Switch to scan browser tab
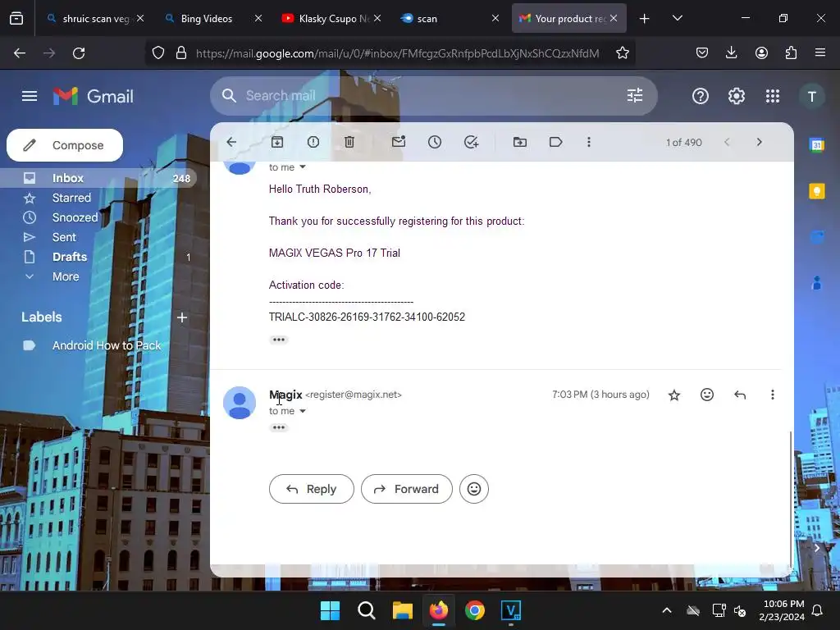 point(449,18)
